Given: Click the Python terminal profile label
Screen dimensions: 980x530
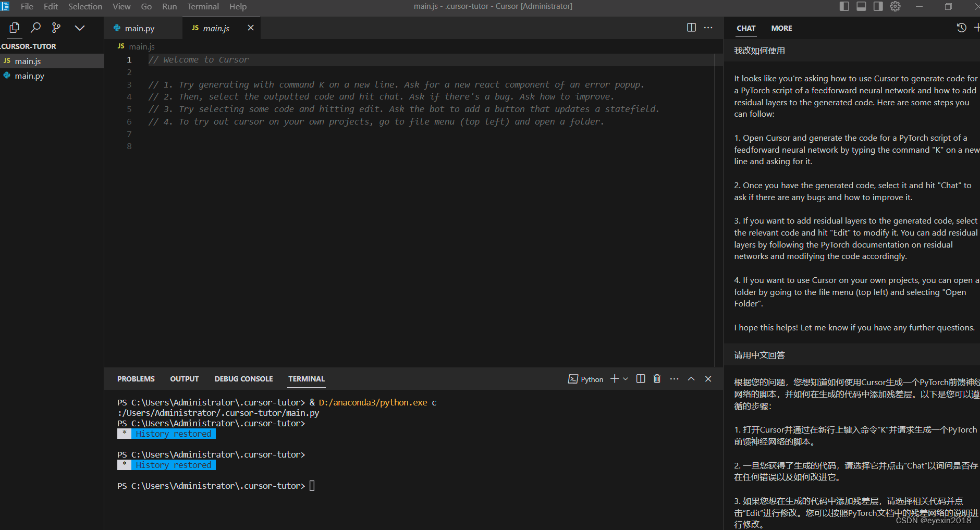Looking at the screenshot, I should pyautogui.click(x=586, y=379).
